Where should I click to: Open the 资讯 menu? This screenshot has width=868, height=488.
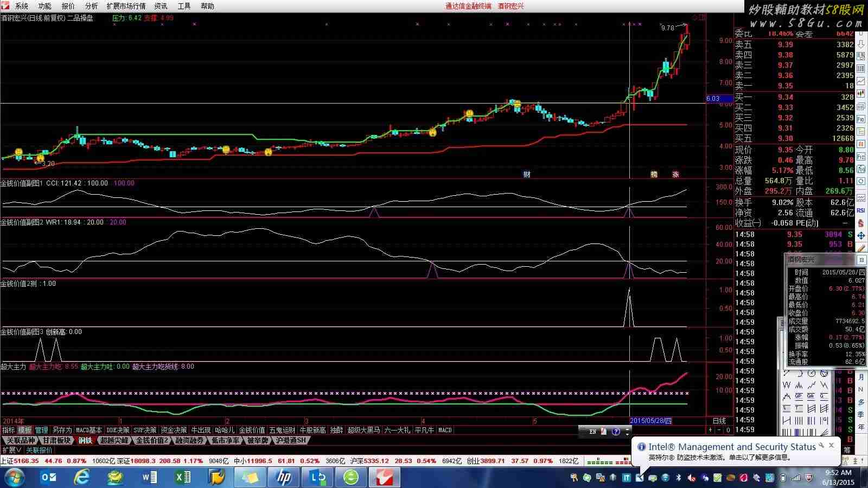[161, 6]
